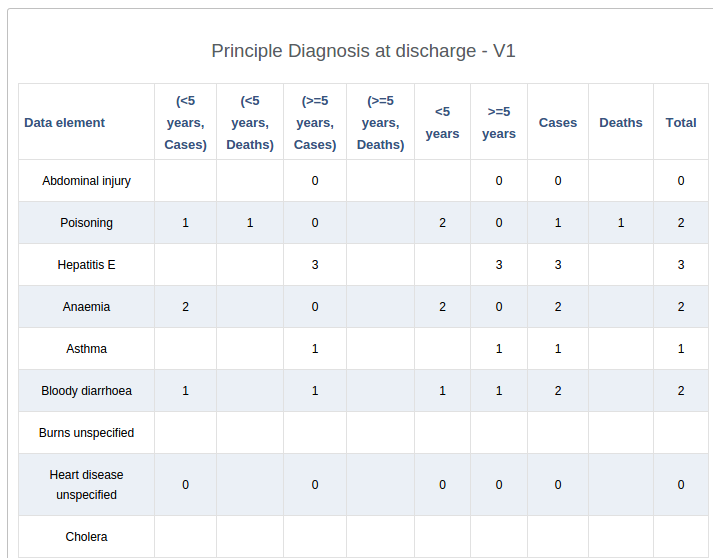The image size is (713, 558).
Task: Click the "Data element" column header
Action: [65, 123]
